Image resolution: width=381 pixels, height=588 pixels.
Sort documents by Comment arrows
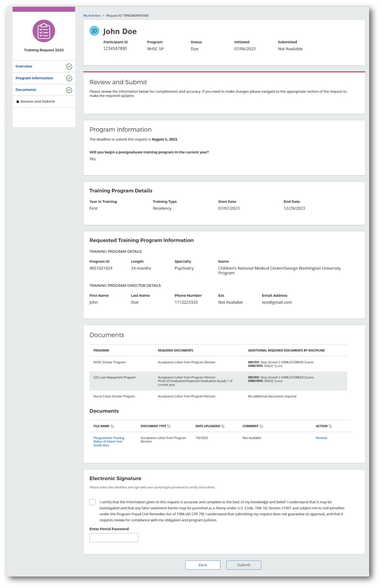click(x=261, y=426)
